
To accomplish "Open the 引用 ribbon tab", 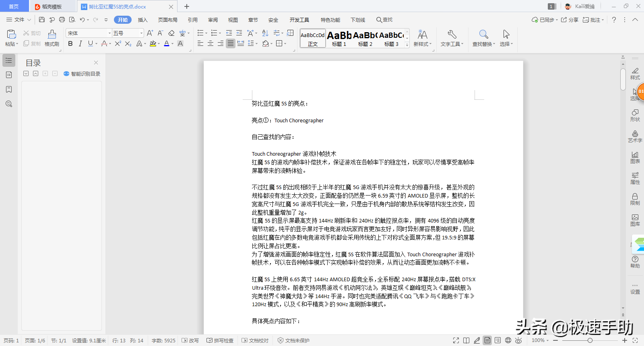I will [193, 20].
